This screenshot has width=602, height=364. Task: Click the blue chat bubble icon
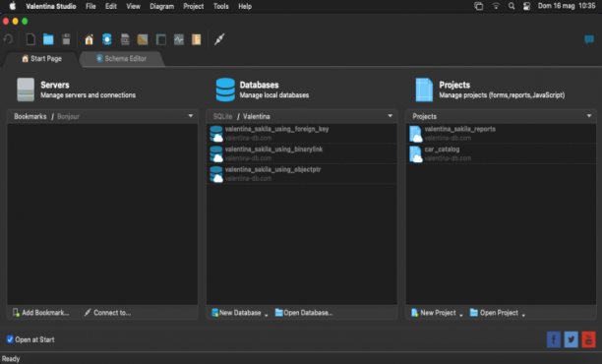(x=589, y=39)
